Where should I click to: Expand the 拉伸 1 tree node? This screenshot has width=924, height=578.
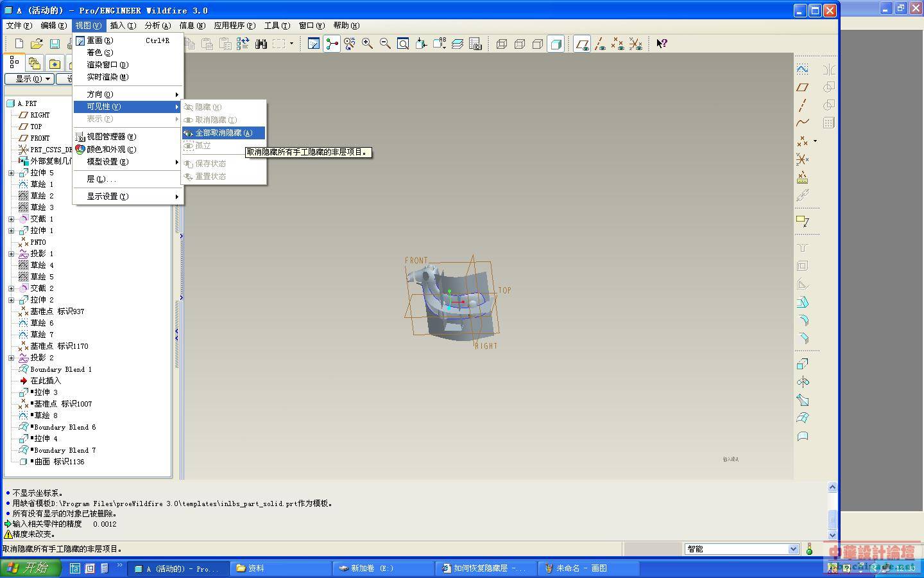click(x=11, y=231)
